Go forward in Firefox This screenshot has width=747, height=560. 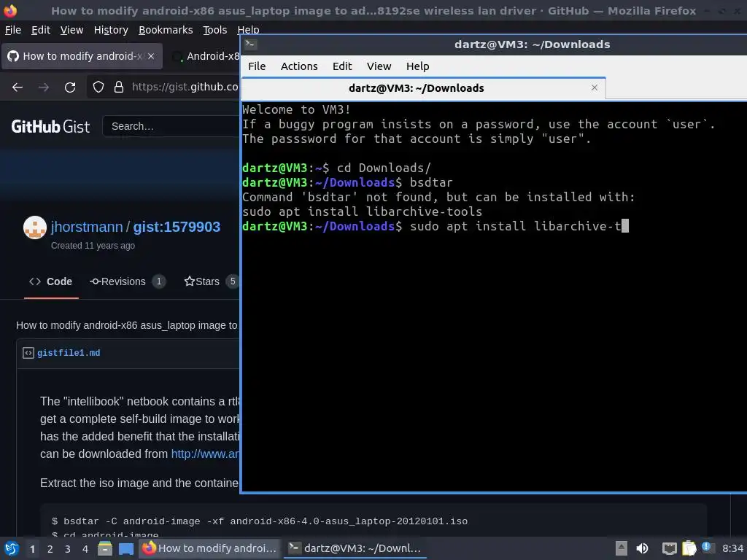[44, 87]
